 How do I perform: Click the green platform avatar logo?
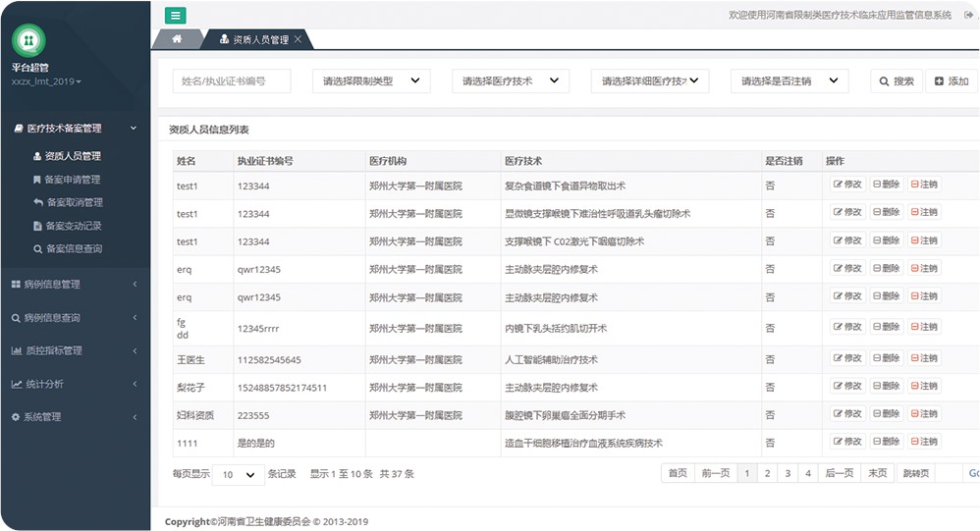click(x=28, y=40)
